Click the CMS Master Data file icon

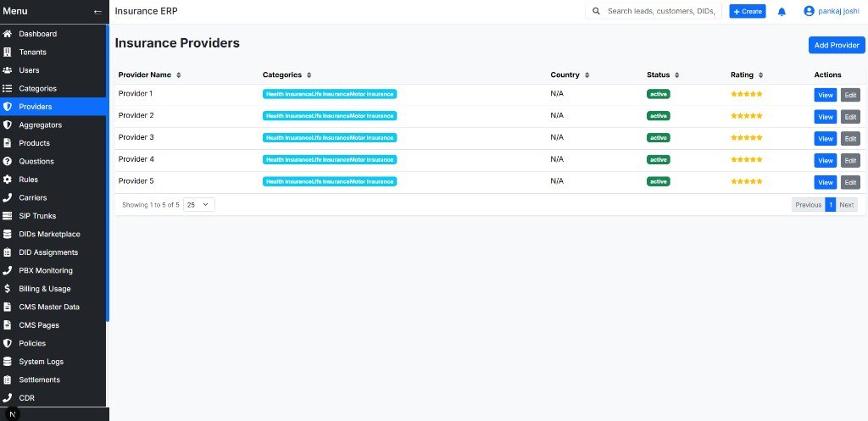click(7, 307)
